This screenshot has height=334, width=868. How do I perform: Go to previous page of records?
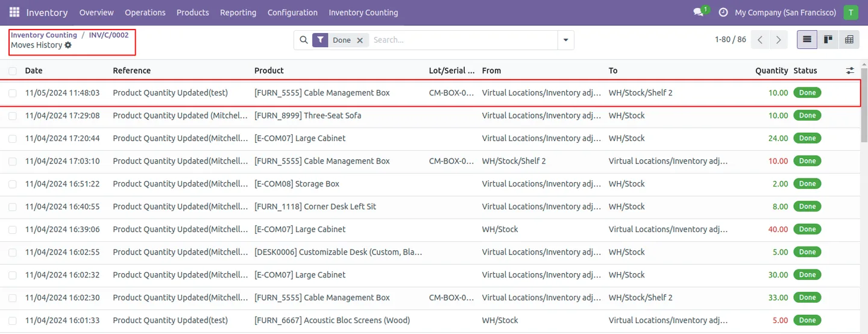[x=760, y=40]
